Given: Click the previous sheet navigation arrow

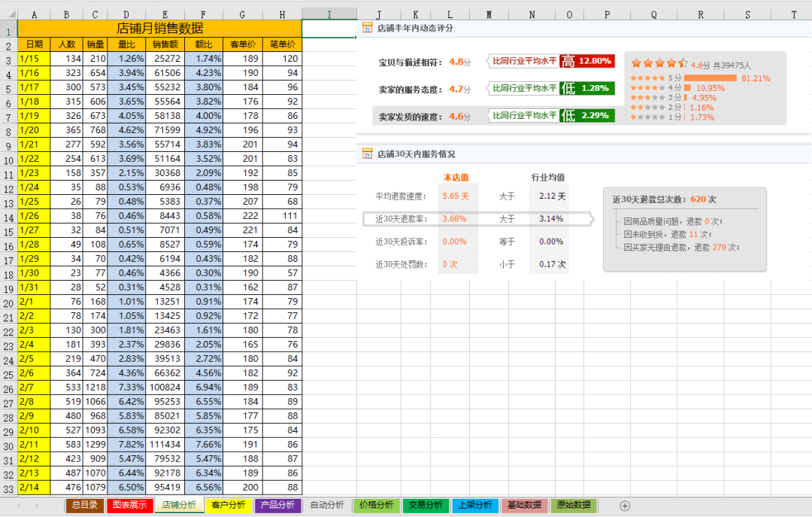Looking at the screenshot, I should pos(19,506).
